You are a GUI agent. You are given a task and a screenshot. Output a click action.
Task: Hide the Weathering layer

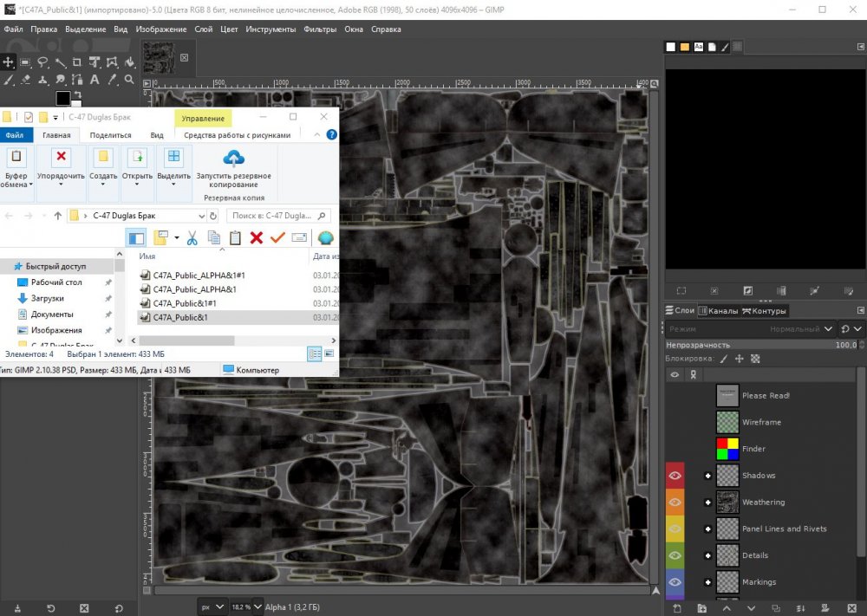click(x=675, y=503)
